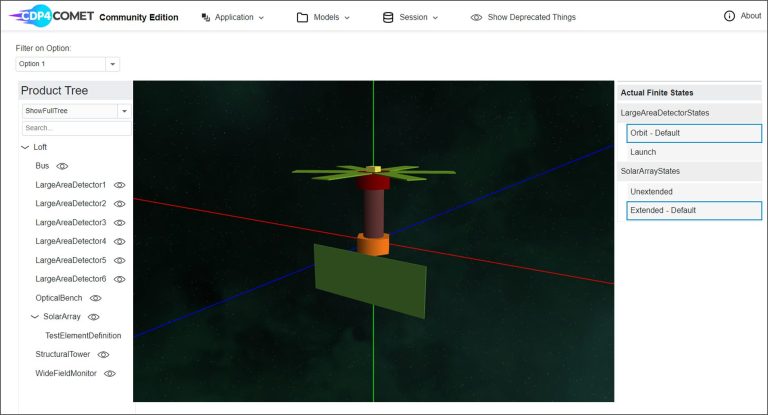This screenshot has height=415, width=768.
Task: Collapse the Loft tree node
Action: 24,147
